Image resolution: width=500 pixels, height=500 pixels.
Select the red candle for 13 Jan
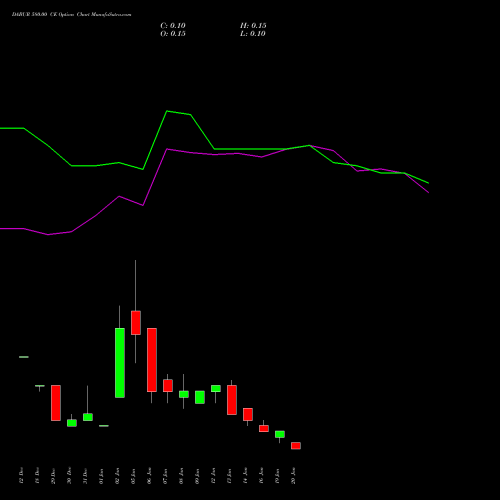[x=232, y=400]
